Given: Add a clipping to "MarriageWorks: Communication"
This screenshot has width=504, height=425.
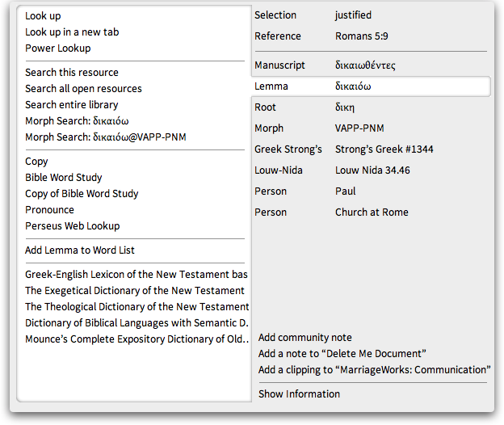Looking at the screenshot, I should [375, 370].
